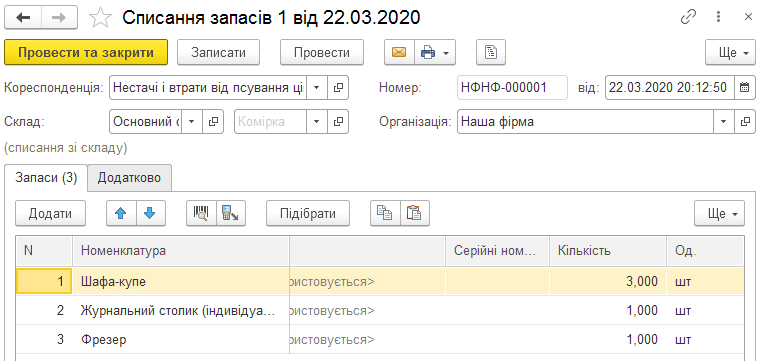
Task: Open Склад selected item form
Action: (x=213, y=122)
